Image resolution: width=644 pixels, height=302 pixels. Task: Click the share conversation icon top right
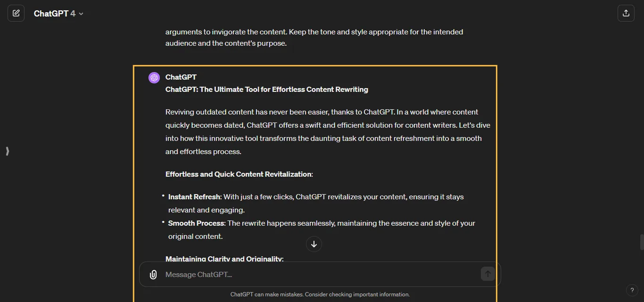coord(626,13)
